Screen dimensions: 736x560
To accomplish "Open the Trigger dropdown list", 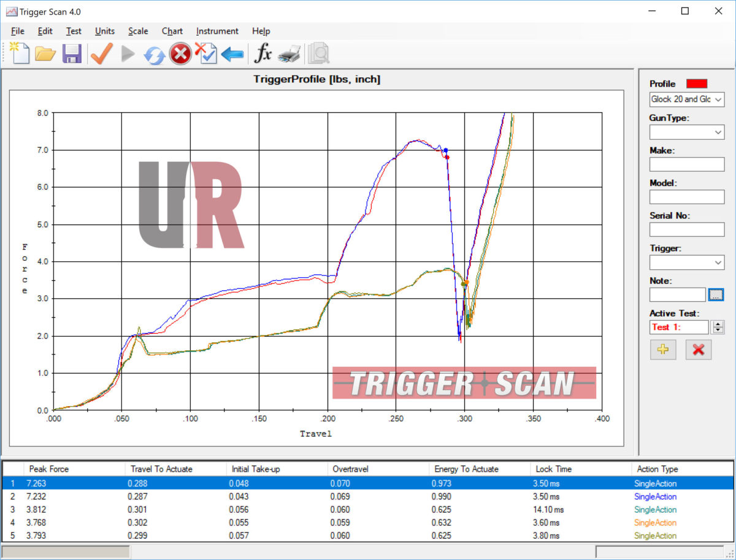I will point(718,263).
